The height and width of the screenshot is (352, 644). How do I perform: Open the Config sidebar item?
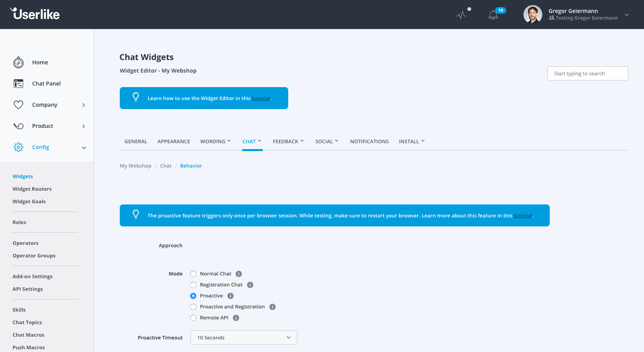tap(40, 147)
